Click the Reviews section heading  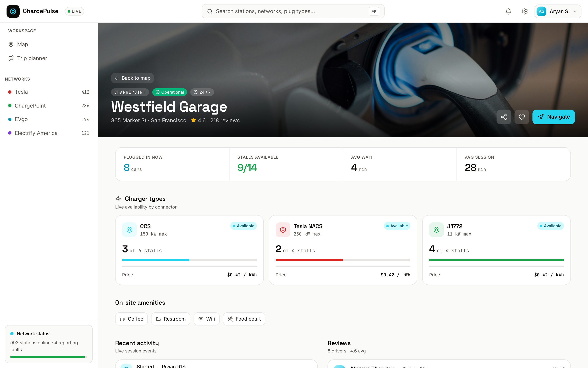(x=339, y=343)
